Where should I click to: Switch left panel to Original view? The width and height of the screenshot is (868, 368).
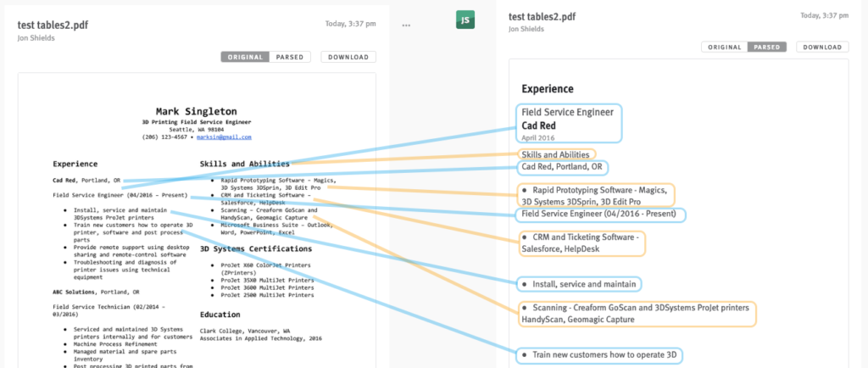[245, 58]
